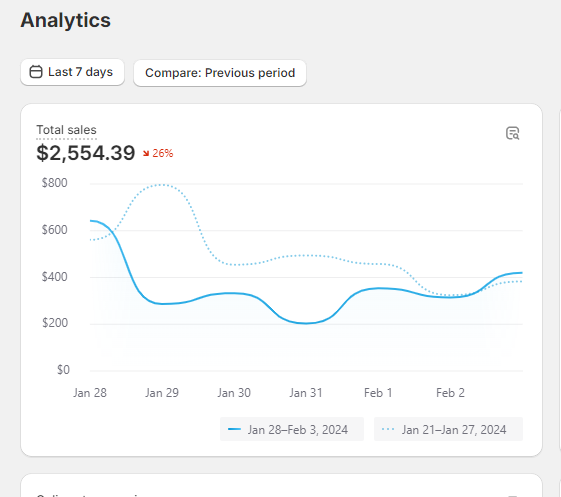Click the Feb 1 x-axis label
Image resolution: width=561 pixels, height=497 pixels.
click(378, 393)
